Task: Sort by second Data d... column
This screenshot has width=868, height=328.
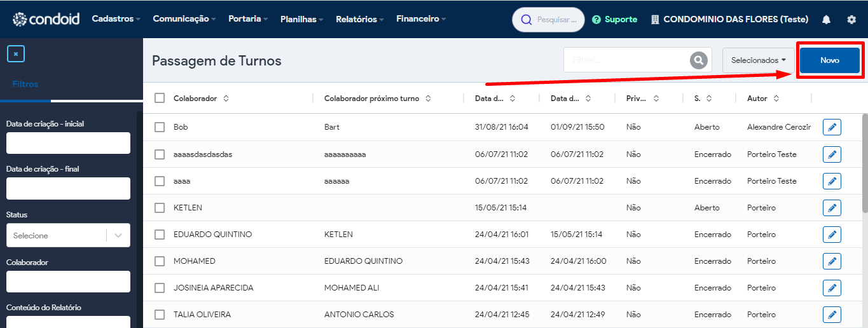Action: 588,99
